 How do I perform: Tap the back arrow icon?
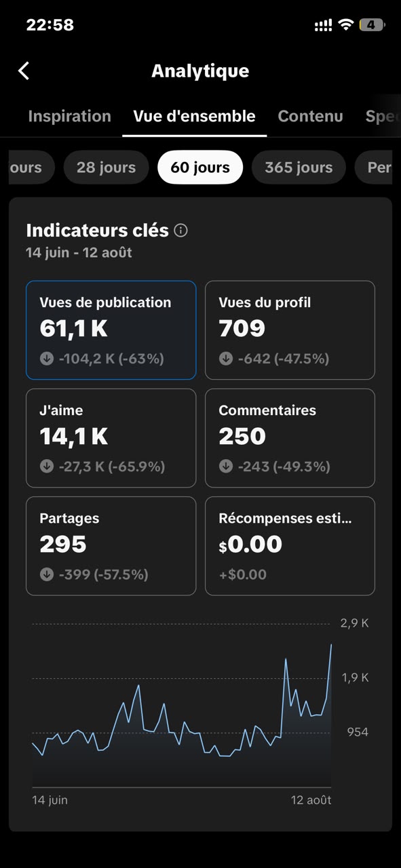(x=24, y=71)
